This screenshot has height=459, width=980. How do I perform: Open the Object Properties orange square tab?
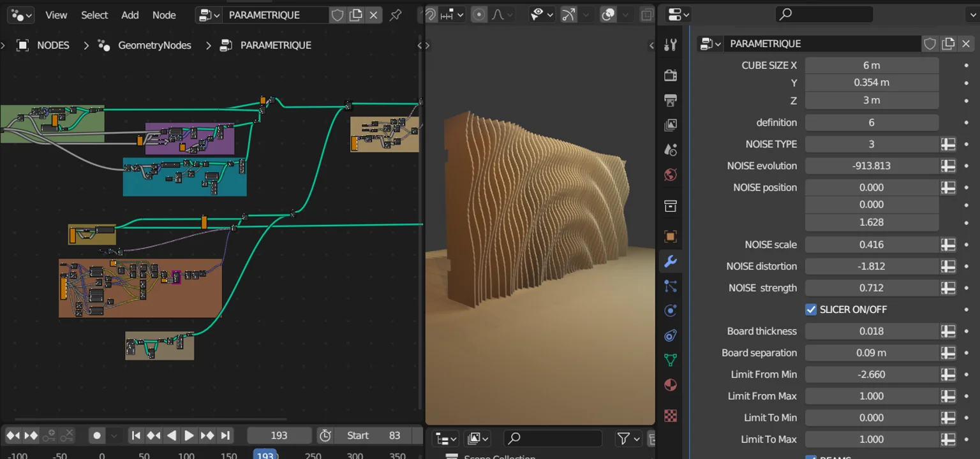pos(670,237)
